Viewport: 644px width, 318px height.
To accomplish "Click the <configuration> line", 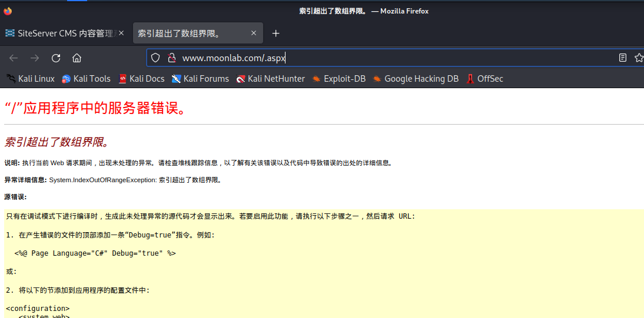I will 38,308.
